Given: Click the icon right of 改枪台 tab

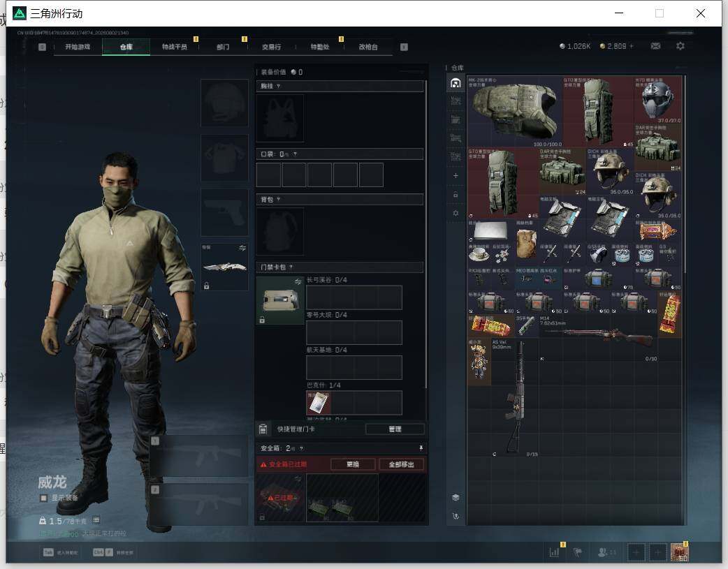Looking at the screenshot, I should coord(404,47).
